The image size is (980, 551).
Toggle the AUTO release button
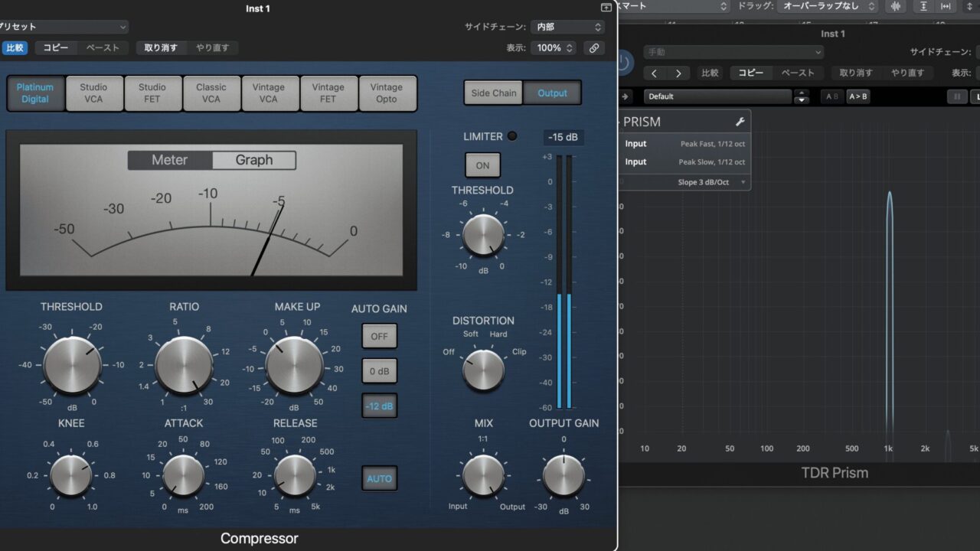379,478
